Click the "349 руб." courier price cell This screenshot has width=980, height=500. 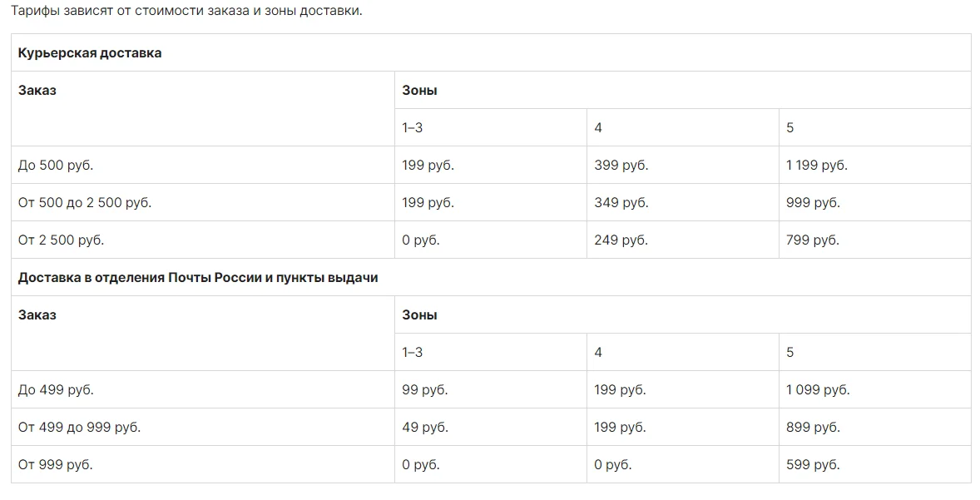point(621,203)
